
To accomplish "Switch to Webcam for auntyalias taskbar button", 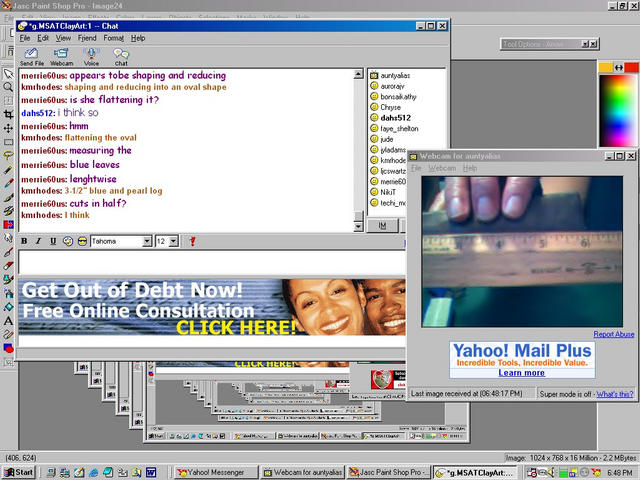I will 303,472.
